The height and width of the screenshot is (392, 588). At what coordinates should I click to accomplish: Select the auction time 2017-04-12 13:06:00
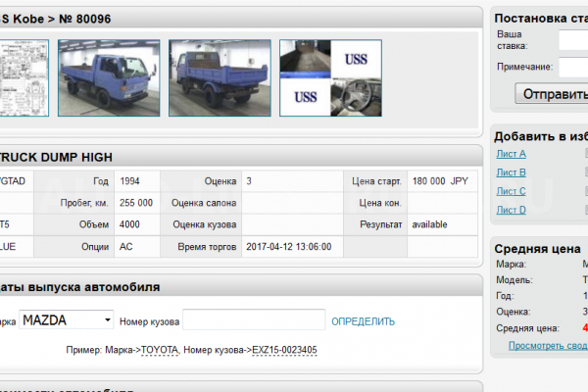[x=289, y=247]
